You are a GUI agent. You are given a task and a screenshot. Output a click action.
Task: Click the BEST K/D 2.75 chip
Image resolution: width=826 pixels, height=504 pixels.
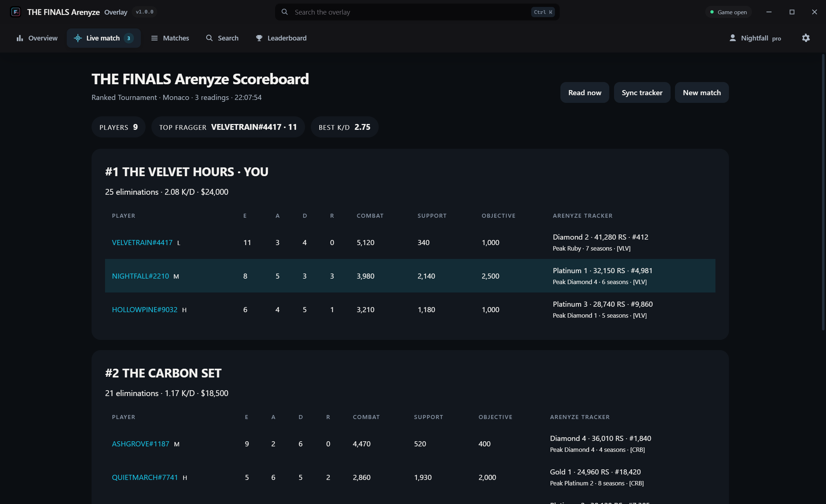pyautogui.click(x=344, y=127)
